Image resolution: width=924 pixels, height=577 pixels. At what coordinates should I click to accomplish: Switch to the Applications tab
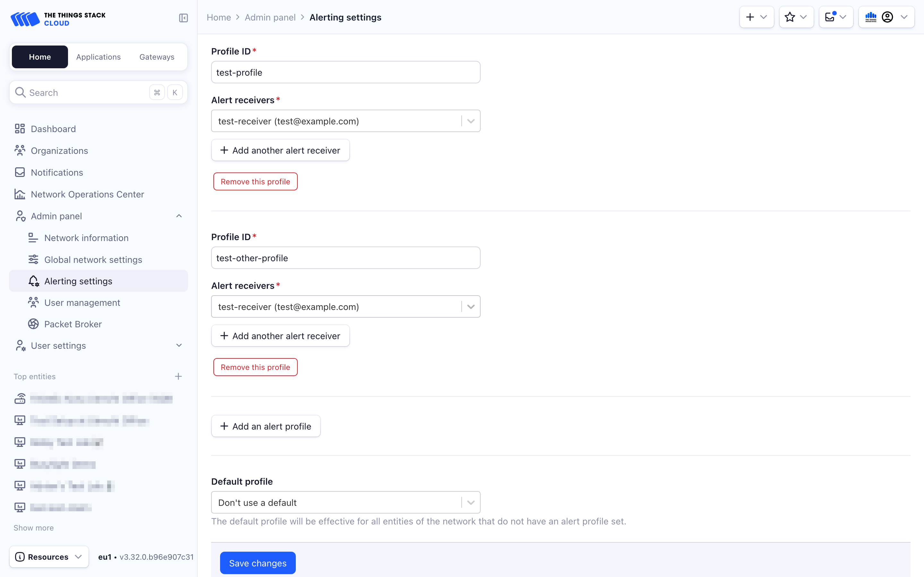pyautogui.click(x=98, y=56)
